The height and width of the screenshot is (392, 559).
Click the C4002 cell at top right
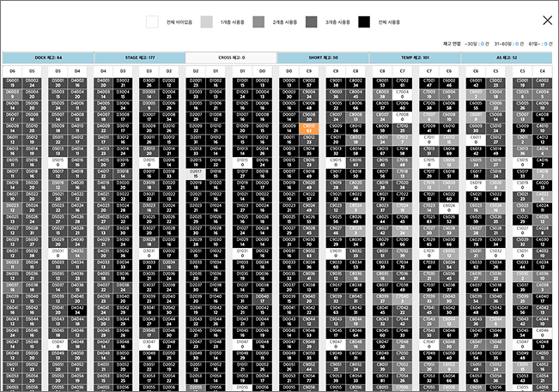(x=542, y=82)
